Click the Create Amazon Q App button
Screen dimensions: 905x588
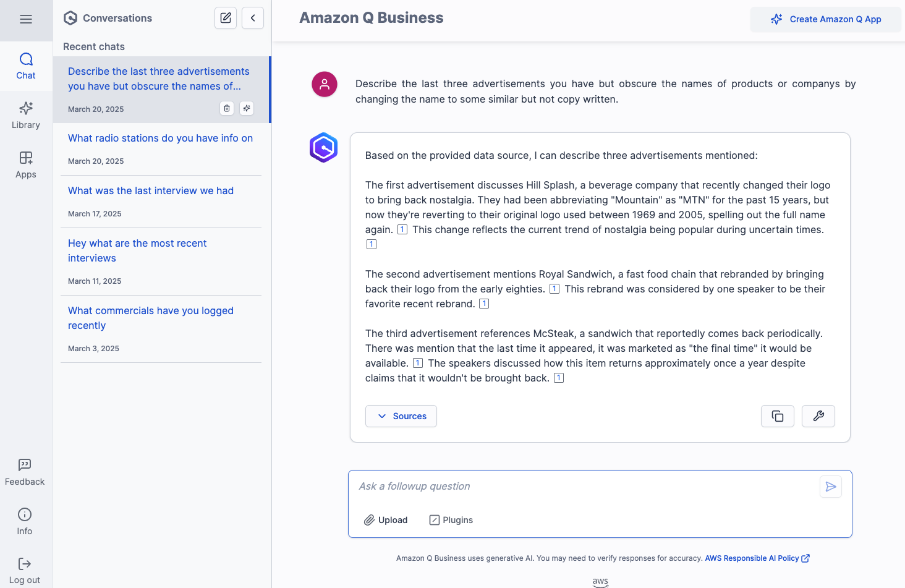click(826, 19)
